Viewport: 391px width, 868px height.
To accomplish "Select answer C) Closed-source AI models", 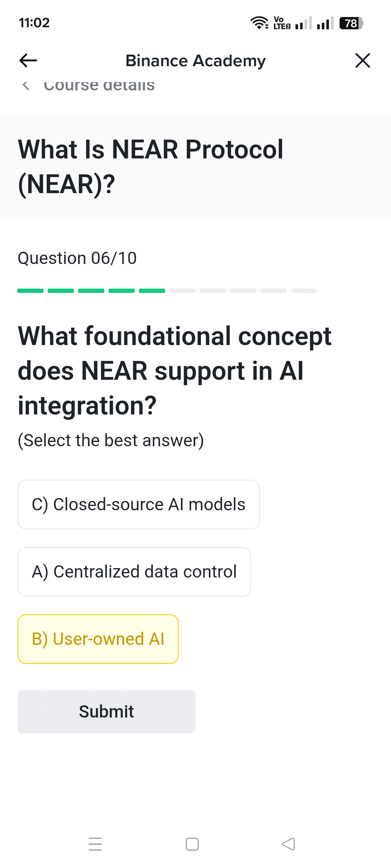I will (x=138, y=505).
